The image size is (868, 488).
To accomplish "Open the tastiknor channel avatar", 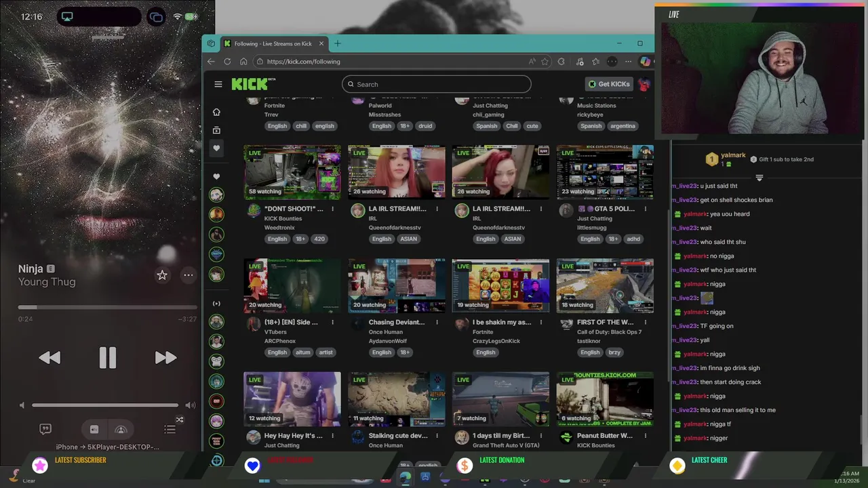I will tap(566, 324).
